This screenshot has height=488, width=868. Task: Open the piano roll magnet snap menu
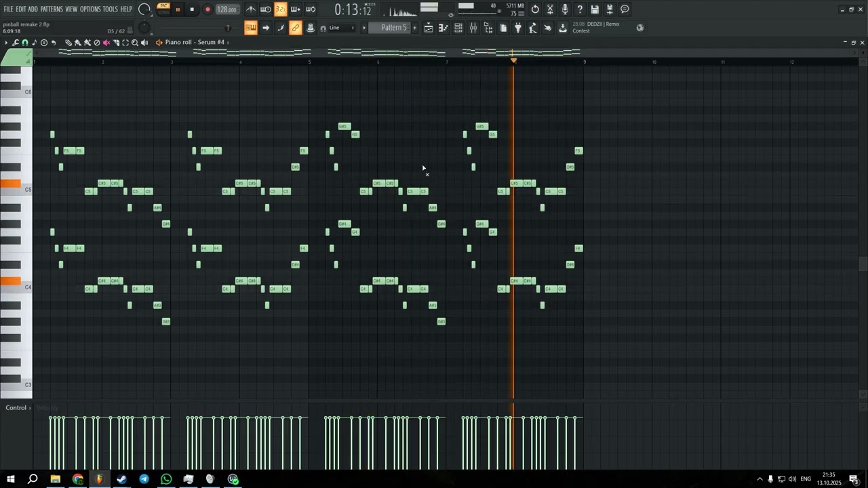click(24, 42)
